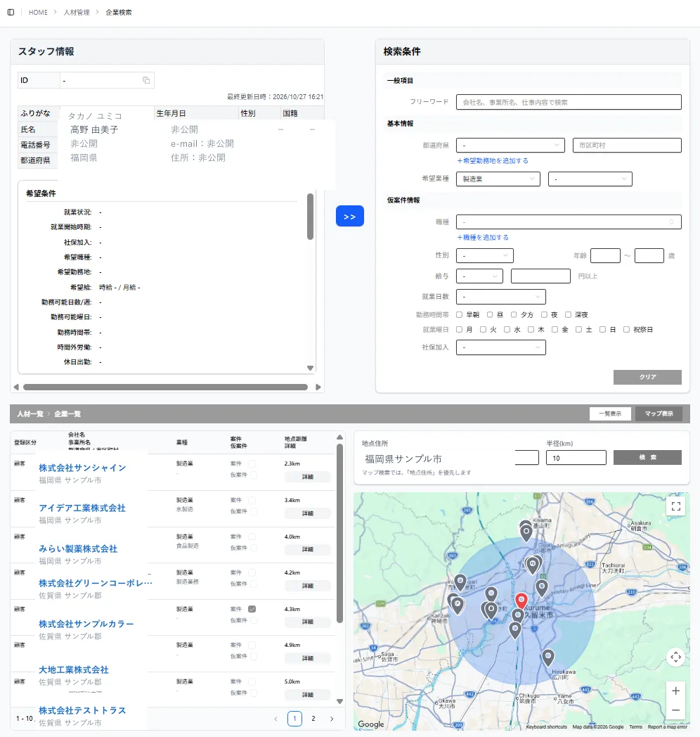Go to 人材管理 breadcrumb
The height and width of the screenshot is (737, 700).
[x=77, y=12]
